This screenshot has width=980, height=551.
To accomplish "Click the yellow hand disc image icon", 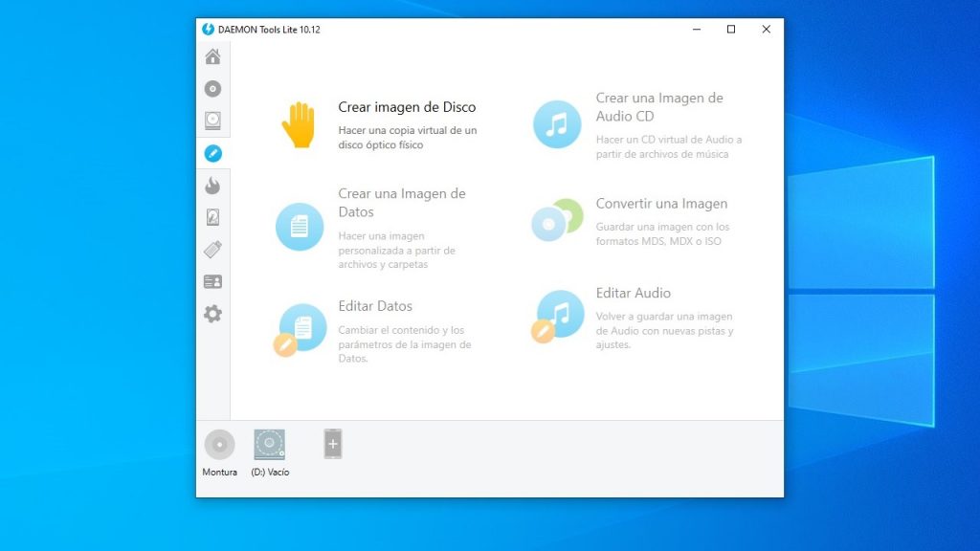I will pyautogui.click(x=299, y=125).
